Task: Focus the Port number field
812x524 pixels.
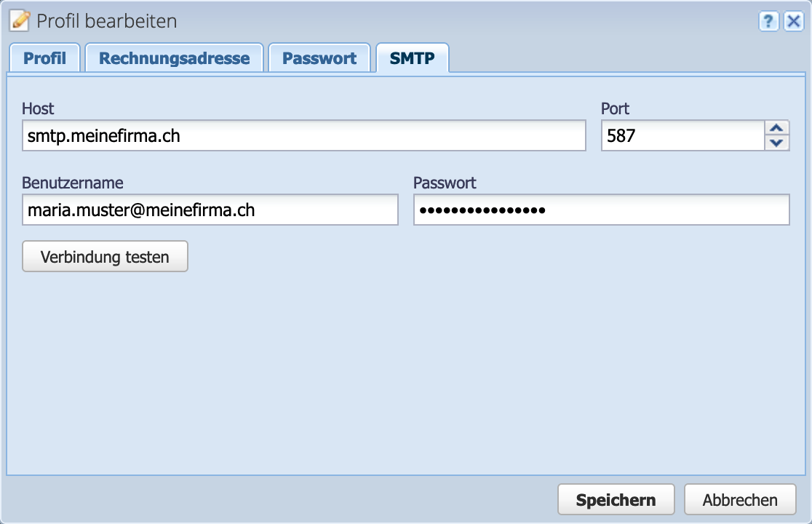Action: 682,135
